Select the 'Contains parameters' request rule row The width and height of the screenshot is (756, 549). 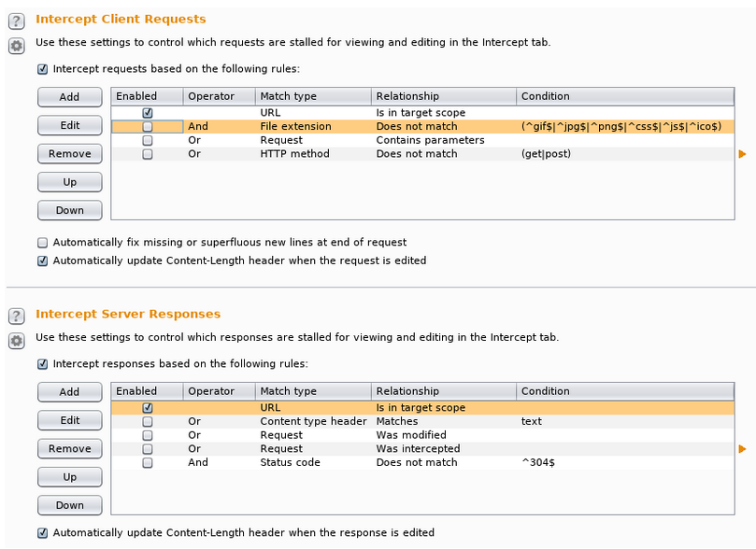pos(421,141)
